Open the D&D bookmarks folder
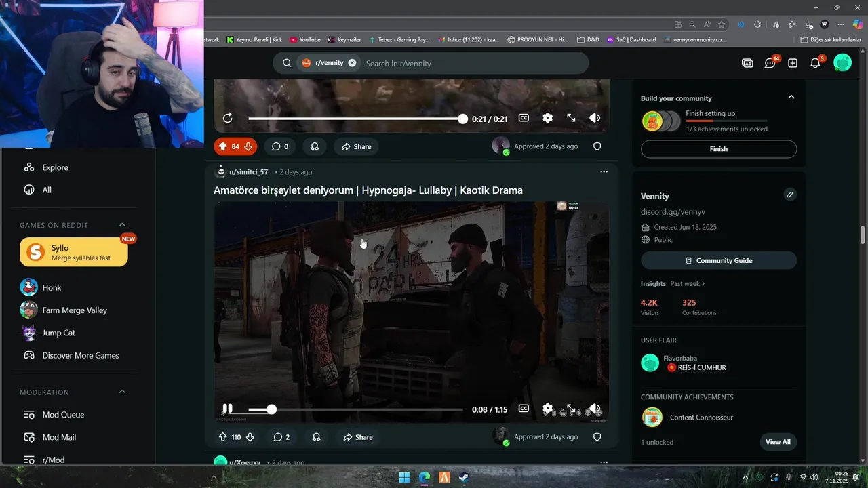868x488 pixels. 588,40
